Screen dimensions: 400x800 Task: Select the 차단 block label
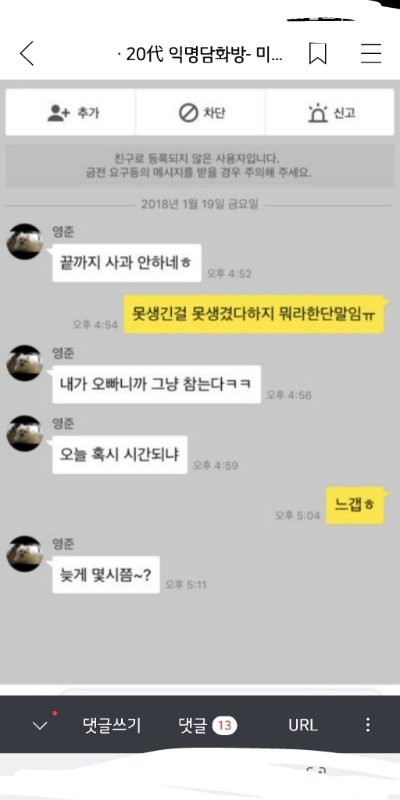(215, 113)
